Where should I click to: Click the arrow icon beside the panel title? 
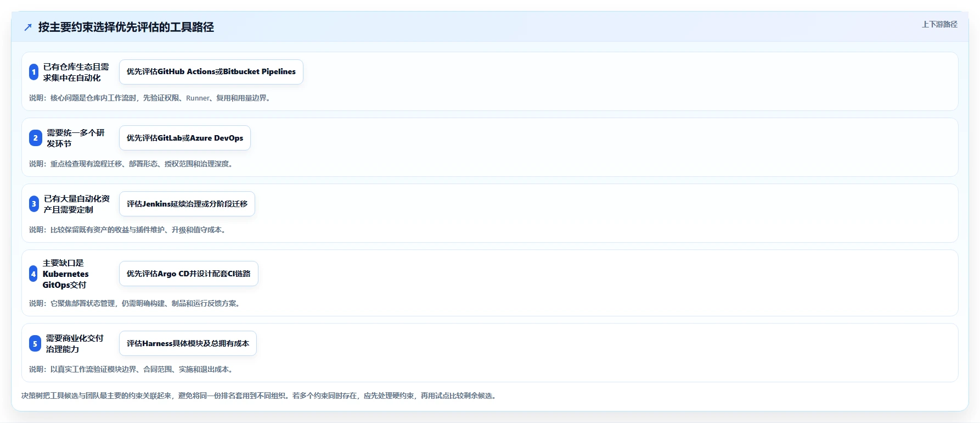click(x=28, y=27)
